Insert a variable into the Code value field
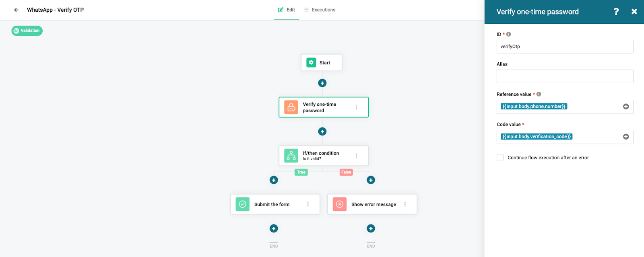644x257 pixels. click(x=626, y=137)
